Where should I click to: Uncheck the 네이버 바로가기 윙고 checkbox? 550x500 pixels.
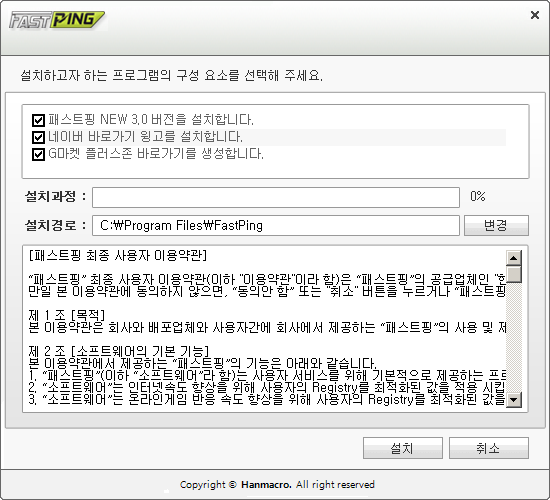pos(38,137)
